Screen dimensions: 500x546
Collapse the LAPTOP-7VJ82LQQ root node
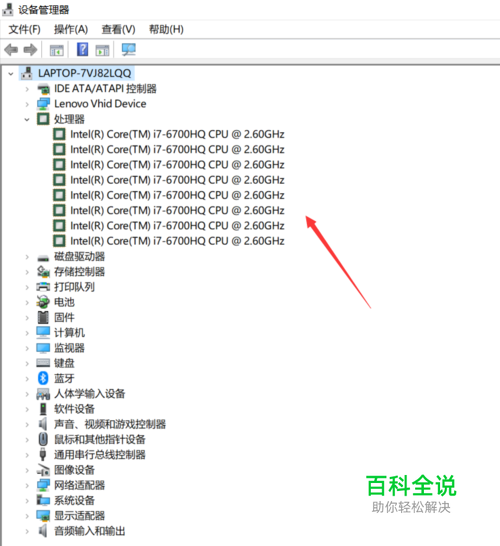[x=11, y=74]
